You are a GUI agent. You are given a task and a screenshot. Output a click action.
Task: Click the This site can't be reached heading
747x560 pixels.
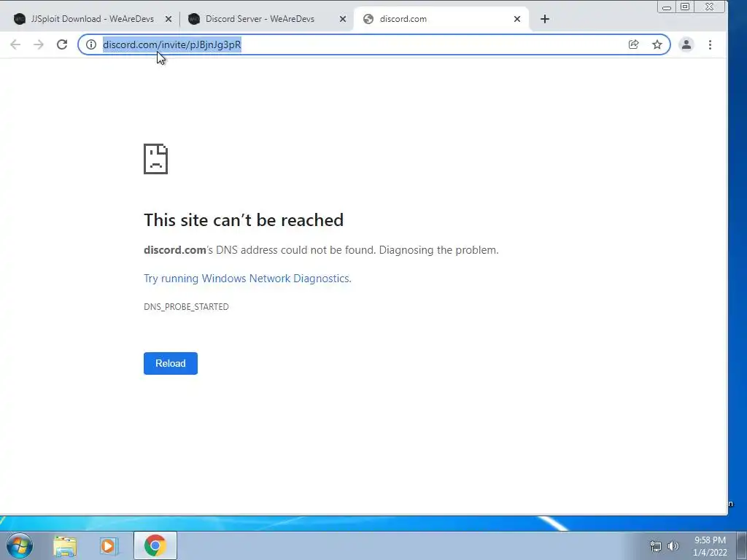click(244, 220)
